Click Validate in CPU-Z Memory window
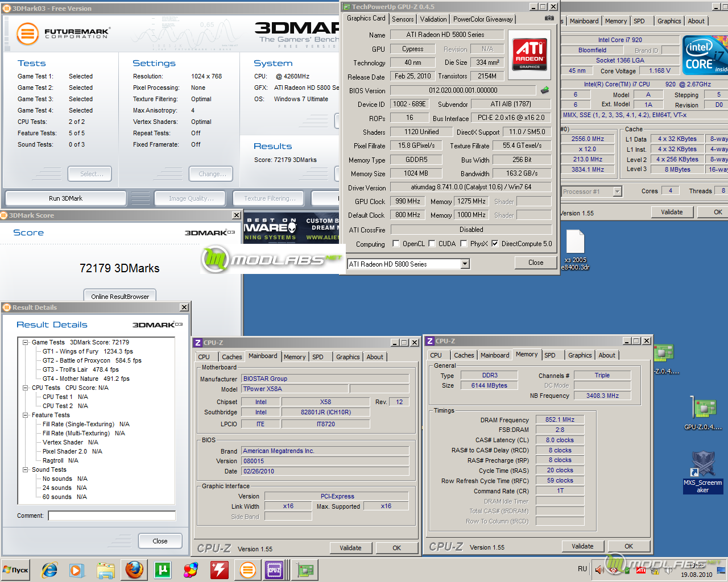Screen dimensions: 728x582 tap(582, 546)
